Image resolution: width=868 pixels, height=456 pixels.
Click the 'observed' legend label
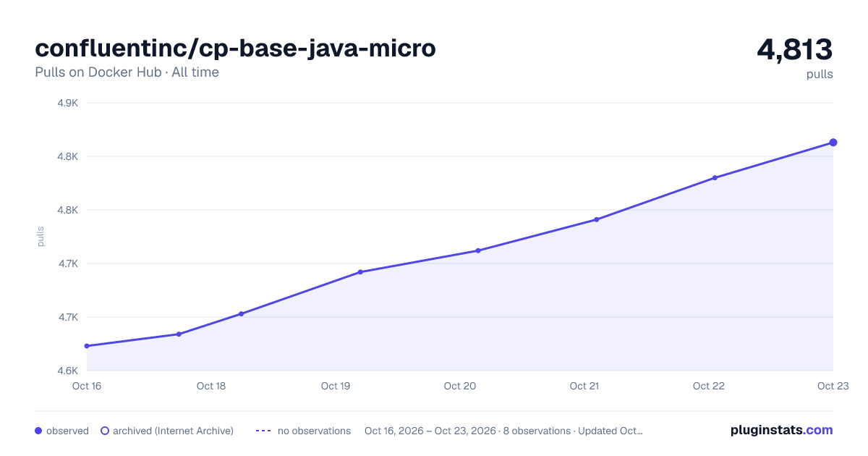(x=67, y=431)
